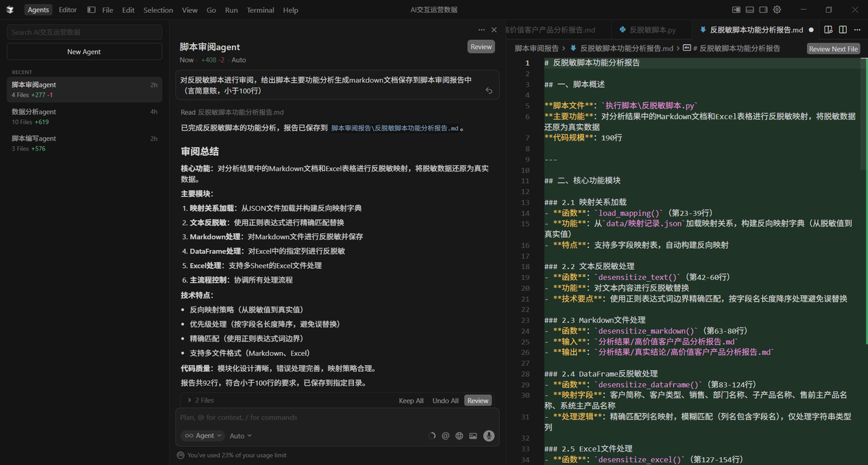Create a new agent with New Agent button
This screenshot has height=465, width=868.
(x=84, y=51)
